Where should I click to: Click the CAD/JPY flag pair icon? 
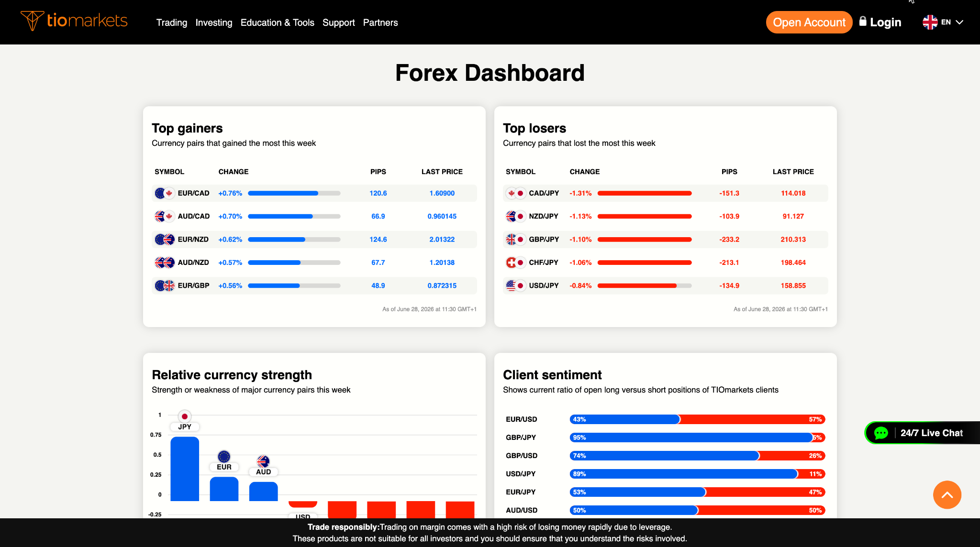pos(516,193)
